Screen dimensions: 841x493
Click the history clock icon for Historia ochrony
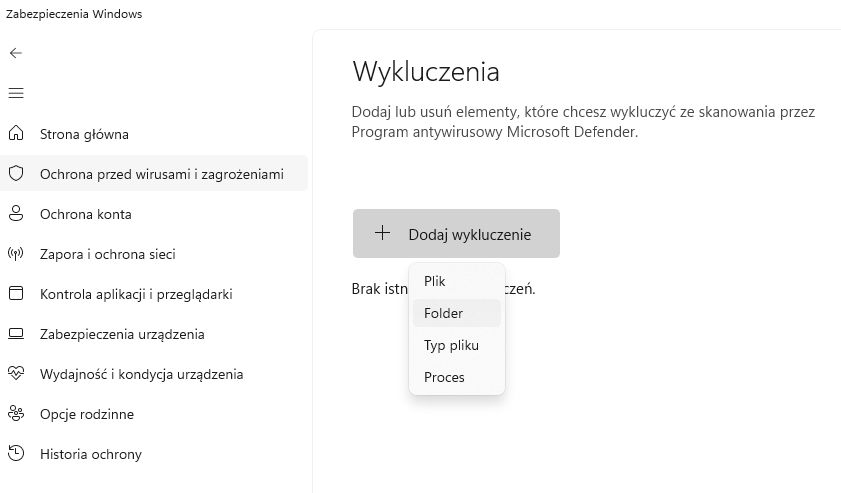[15, 454]
